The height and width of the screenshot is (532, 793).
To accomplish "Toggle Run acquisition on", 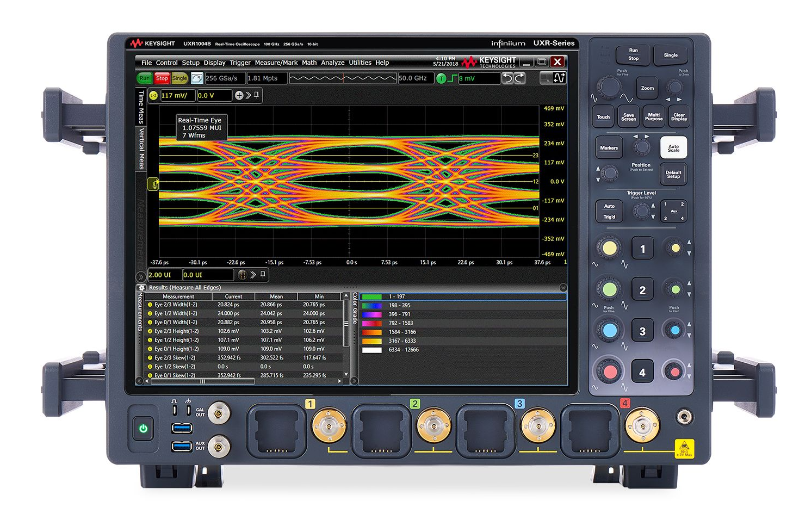I will [144, 78].
